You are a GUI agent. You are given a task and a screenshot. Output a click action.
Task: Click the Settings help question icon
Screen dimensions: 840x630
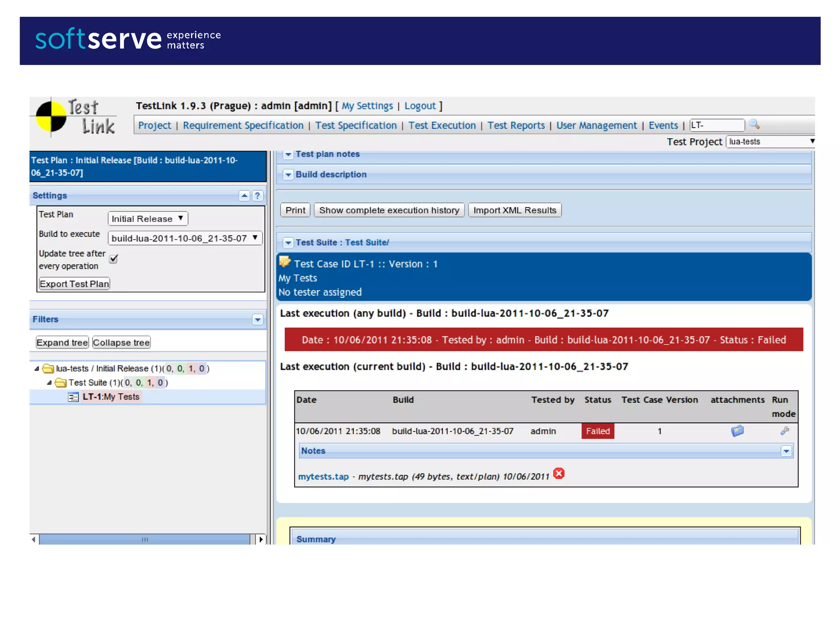[257, 196]
